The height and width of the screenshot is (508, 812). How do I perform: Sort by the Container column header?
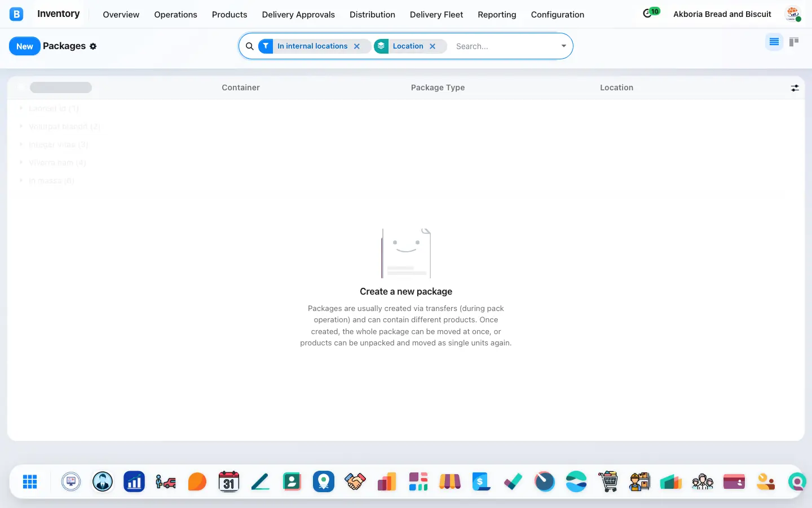pyautogui.click(x=241, y=87)
